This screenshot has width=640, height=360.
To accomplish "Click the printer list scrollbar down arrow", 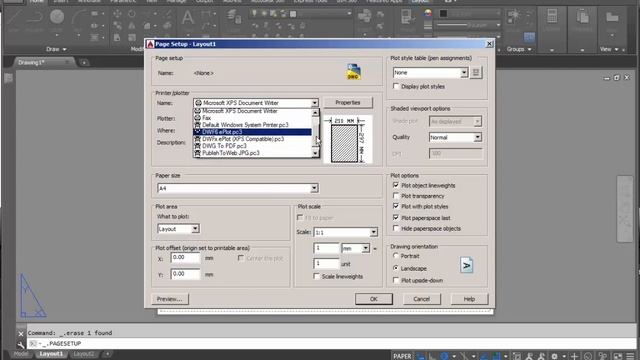I will pos(315,153).
